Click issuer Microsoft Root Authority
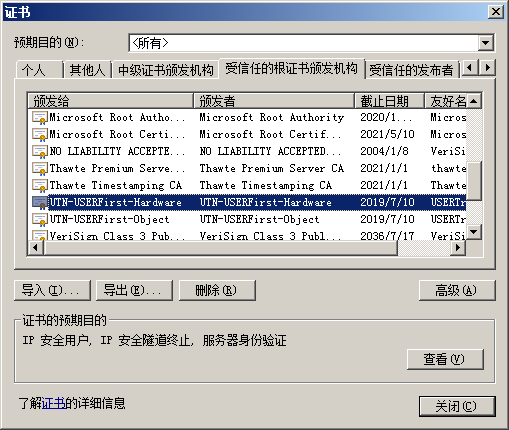 [272, 118]
